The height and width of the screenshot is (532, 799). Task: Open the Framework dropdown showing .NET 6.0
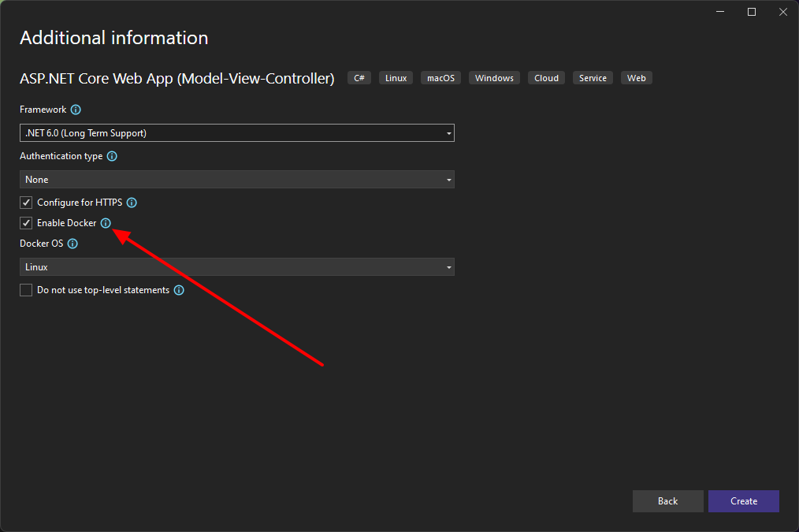point(237,133)
